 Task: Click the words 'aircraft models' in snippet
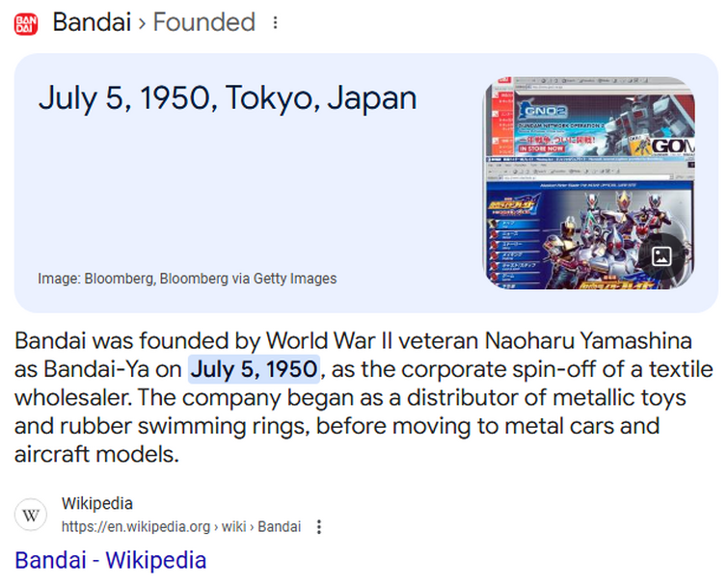coord(94,454)
